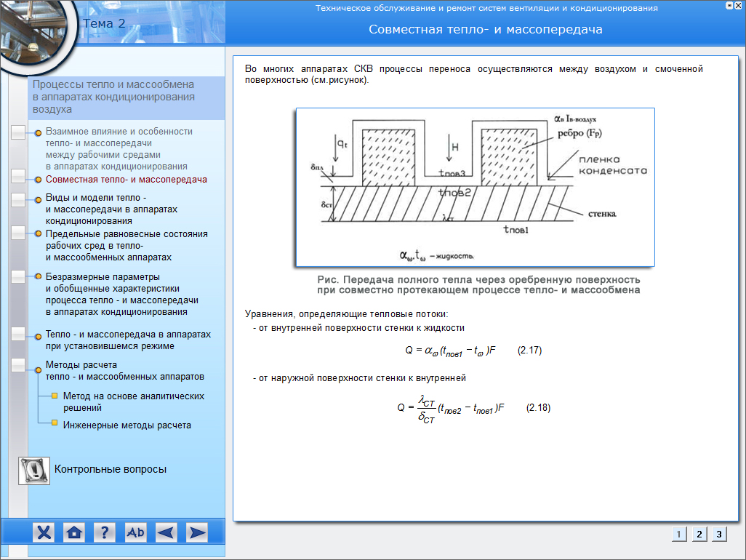Click the square marker beside Виды и модели тепло-
Viewport: 746px width, 560px height.
pos(19,199)
